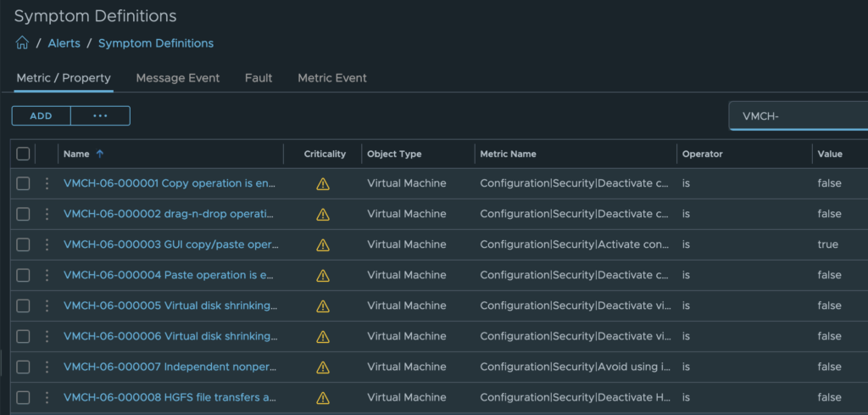Switch to the Fault tab
Screen dimensions: 868x415
click(x=259, y=78)
